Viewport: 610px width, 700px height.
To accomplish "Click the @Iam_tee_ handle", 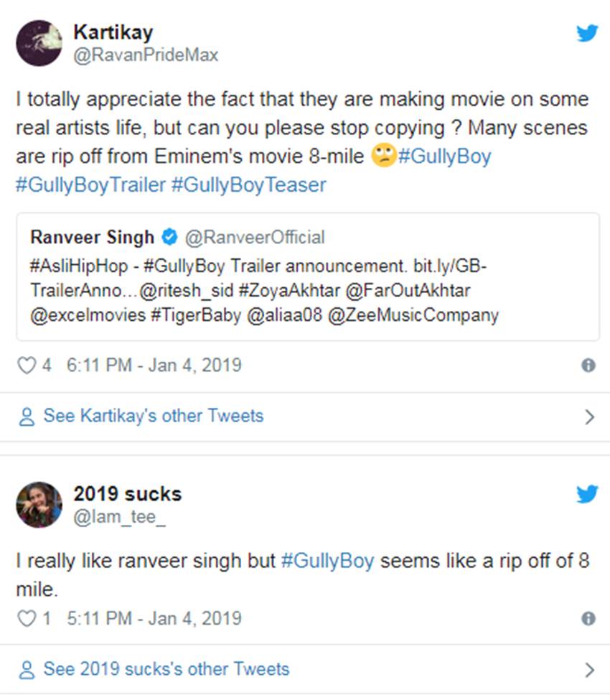I will tap(119, 516).
